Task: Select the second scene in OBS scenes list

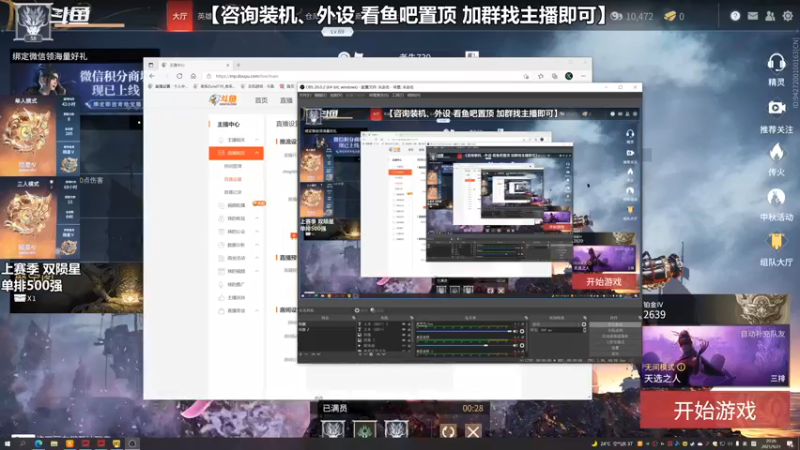Action: click(x=327, y=330)
